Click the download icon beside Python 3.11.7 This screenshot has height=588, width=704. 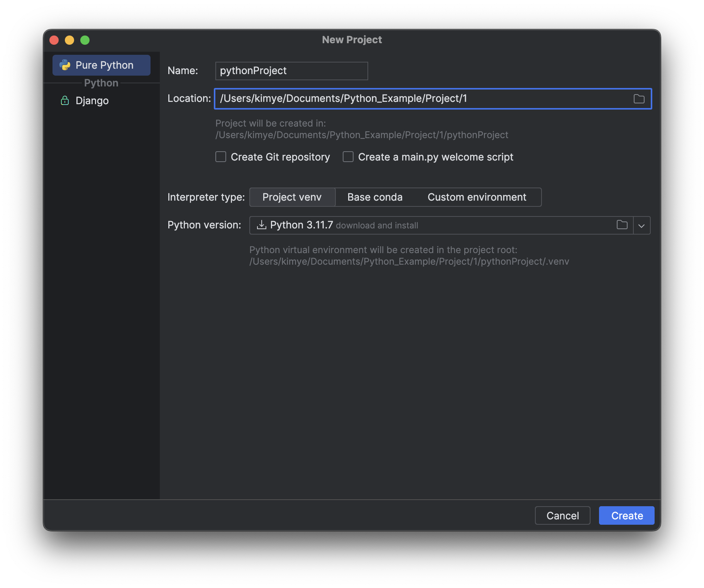(262, 225)
